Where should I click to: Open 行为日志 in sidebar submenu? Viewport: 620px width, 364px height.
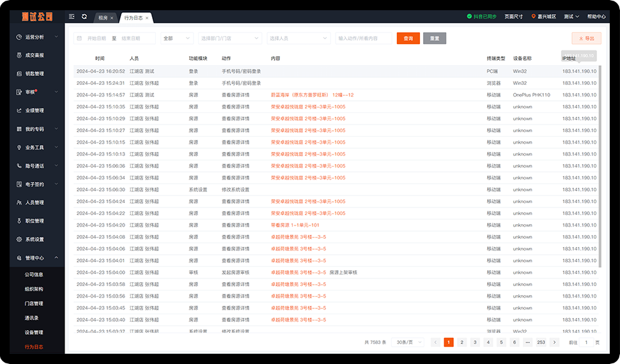(34, 347)
